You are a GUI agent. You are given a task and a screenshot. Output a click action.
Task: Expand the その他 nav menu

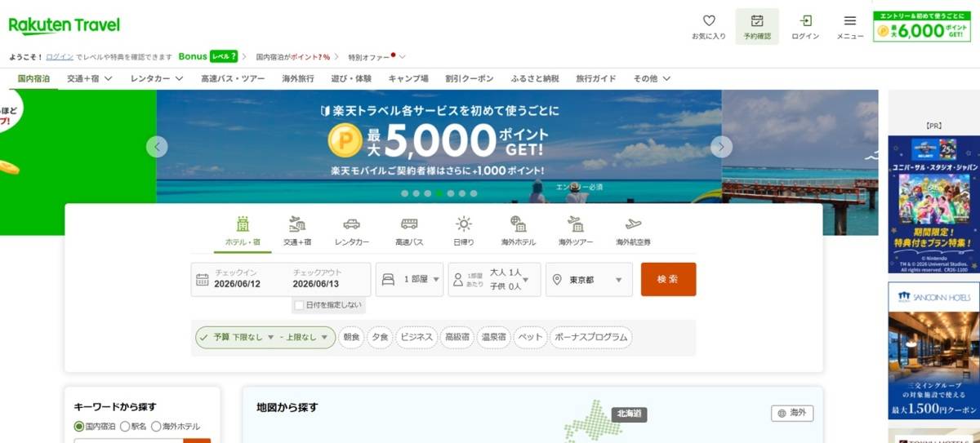653,78
